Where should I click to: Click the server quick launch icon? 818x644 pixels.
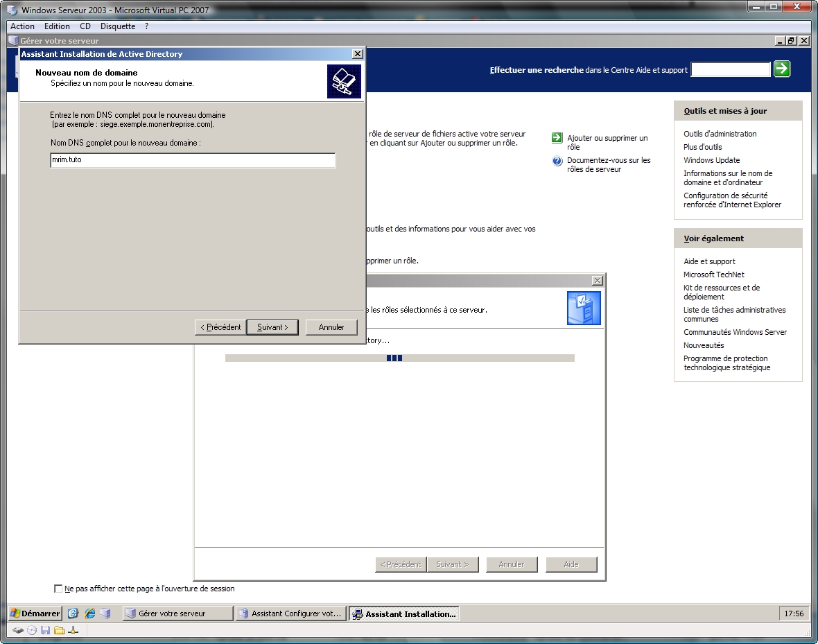click(105, 613)
